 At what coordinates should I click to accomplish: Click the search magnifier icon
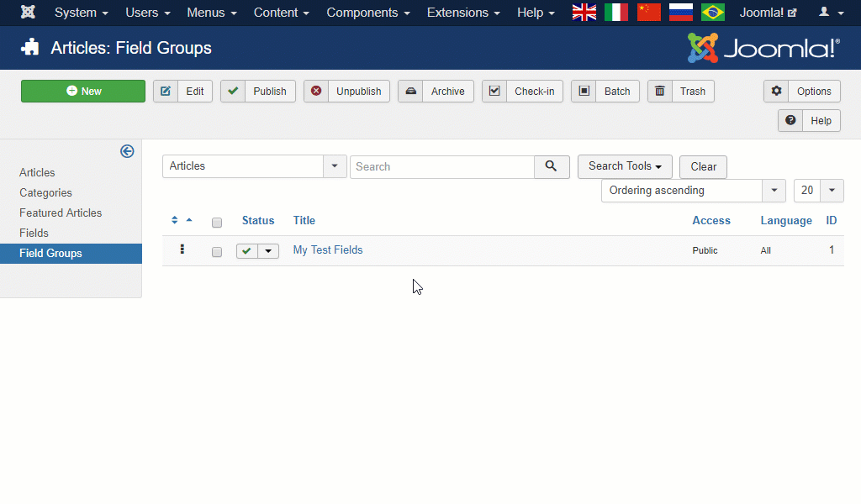click(x=552, y=166)
